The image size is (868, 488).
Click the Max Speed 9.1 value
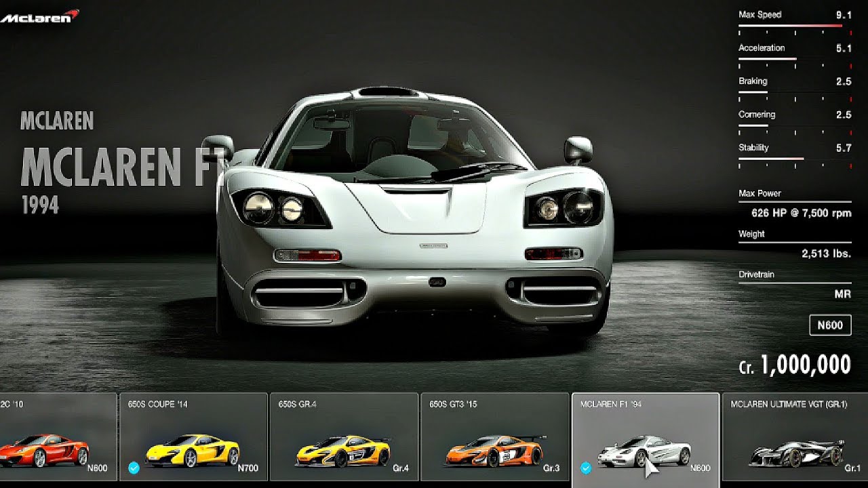(844, 14)
